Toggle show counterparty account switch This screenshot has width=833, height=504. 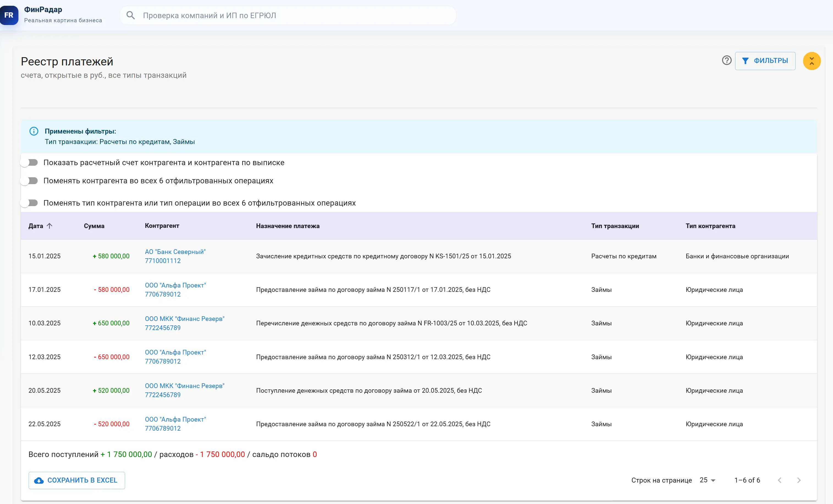[29, 163]
